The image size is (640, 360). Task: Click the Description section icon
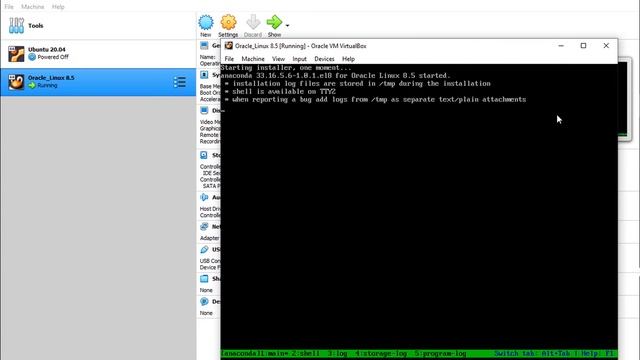coord(204,302)
